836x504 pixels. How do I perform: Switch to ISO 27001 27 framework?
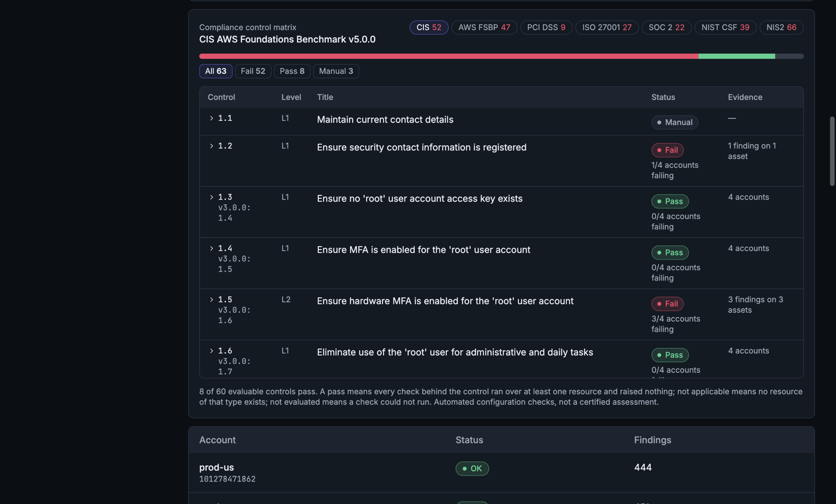point(607,27)
